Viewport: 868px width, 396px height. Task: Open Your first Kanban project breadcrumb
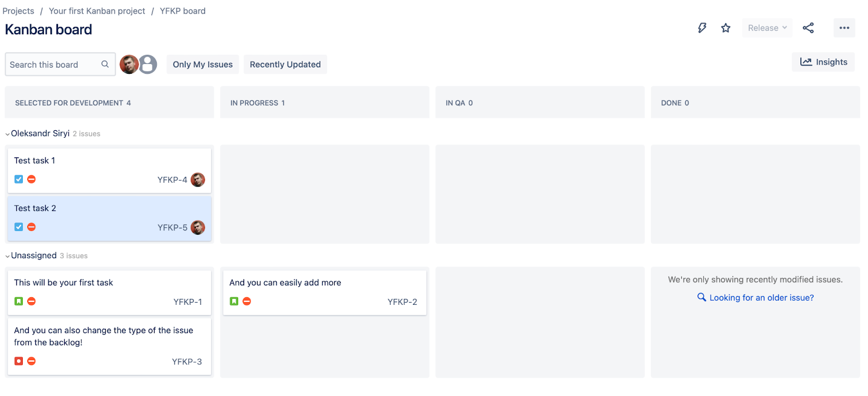(97, 11)
